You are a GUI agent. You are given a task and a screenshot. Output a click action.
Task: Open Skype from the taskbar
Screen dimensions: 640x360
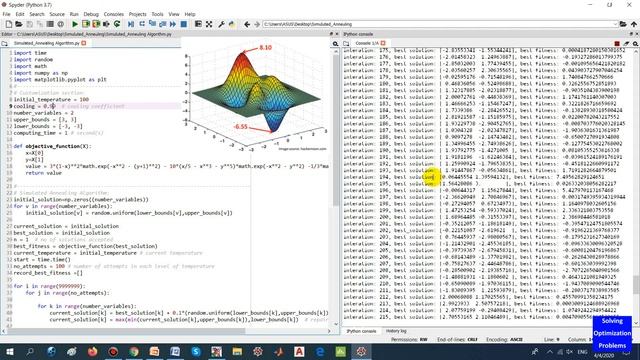click(196, 351)
